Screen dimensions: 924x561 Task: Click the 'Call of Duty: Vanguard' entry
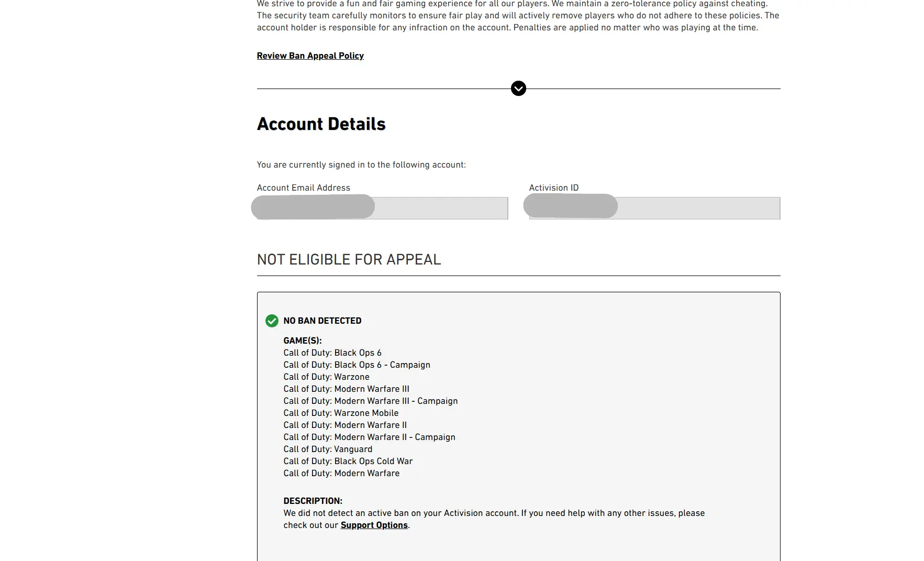click(x=328, y=449)
